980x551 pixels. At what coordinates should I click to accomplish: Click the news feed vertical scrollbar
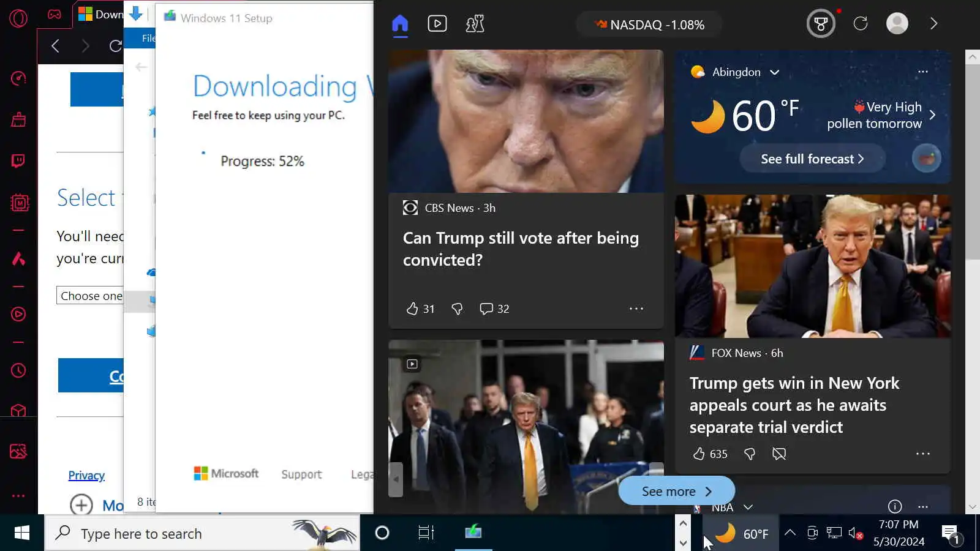(x=972, y=162)
